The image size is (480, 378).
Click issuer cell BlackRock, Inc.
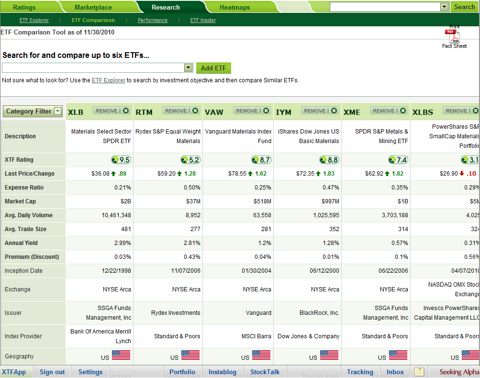tap(319, 313)
